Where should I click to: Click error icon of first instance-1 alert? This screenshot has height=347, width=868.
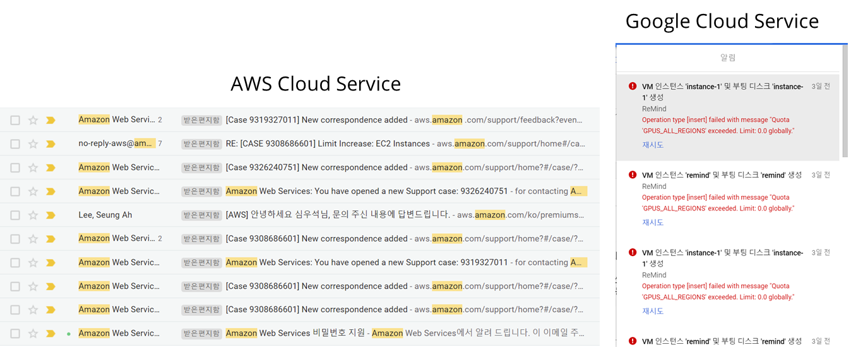(633, 87)
